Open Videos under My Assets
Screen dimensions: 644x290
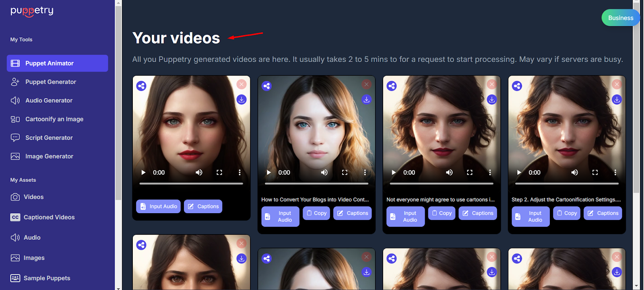33,197
